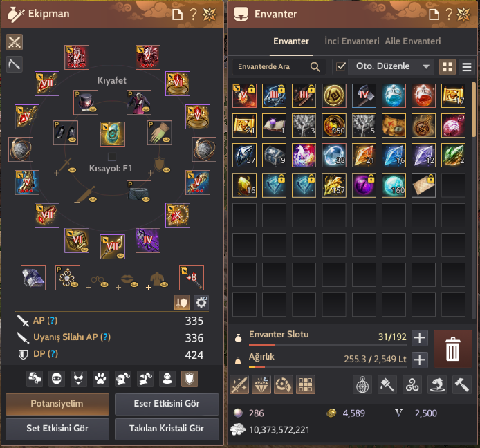Open the Aile Envanteri tab
The width and height of the screenshot is (480, 448).
(x=413, y=41)
